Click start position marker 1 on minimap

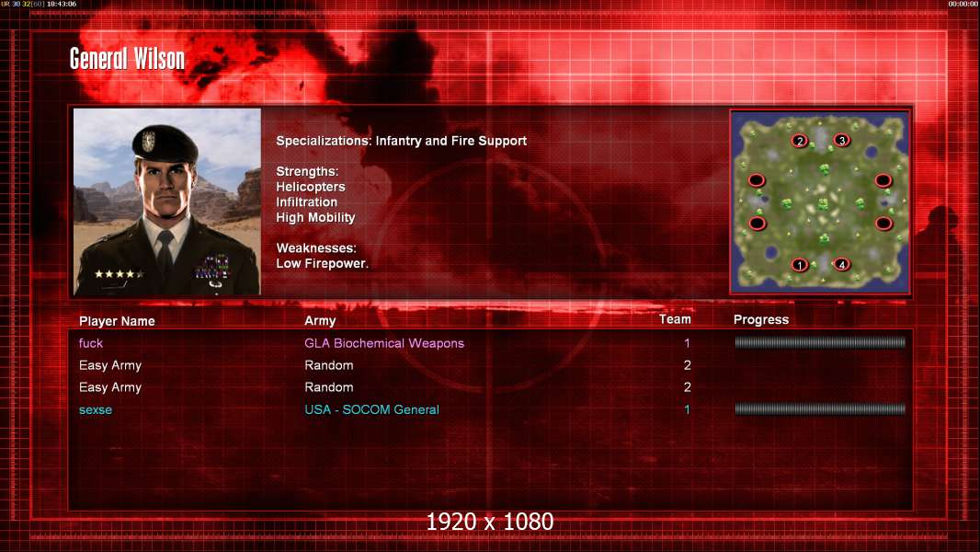(x=800, y=265)
